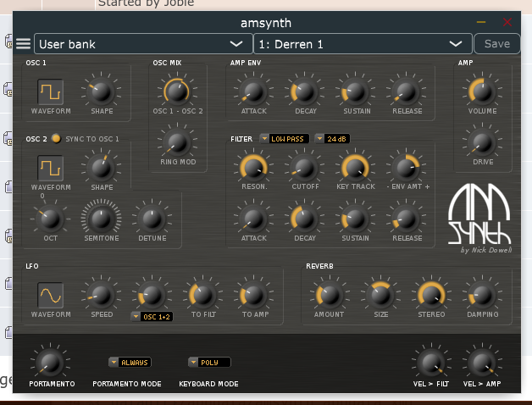
Task: Click the OSC MIX balance knob
Action: click(176, 89)
